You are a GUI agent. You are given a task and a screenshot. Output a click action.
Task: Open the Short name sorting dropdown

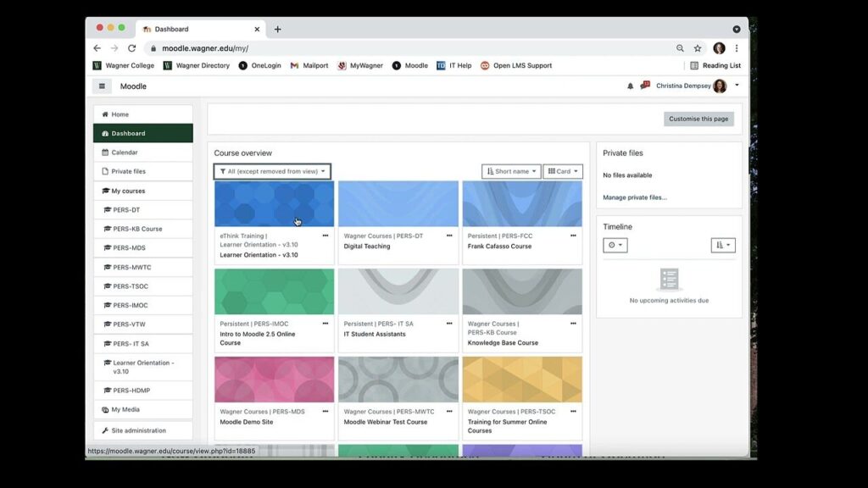point(510,170)
